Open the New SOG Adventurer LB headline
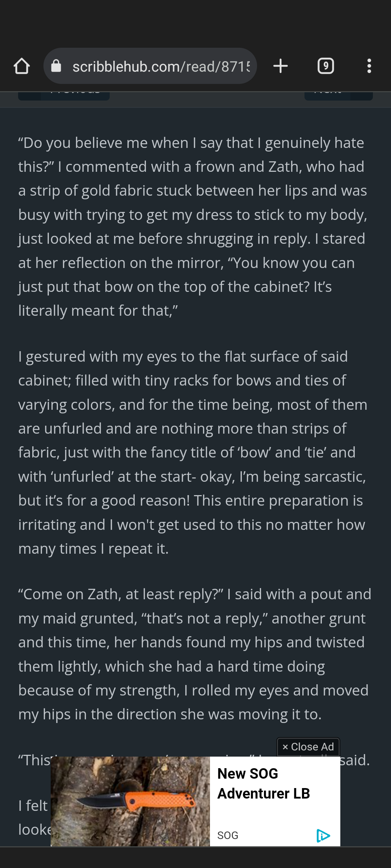The height and width of the screenshot is (868, 391). click(264, 783)
